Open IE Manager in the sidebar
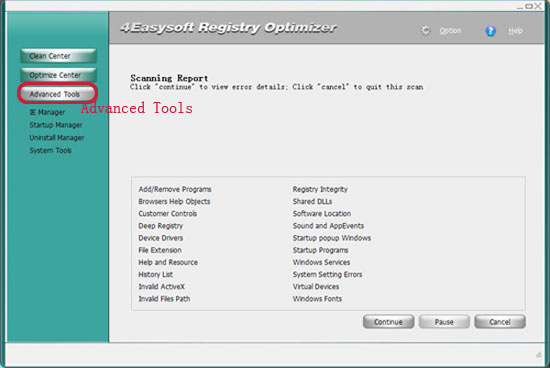 click(x=47, y=112)
